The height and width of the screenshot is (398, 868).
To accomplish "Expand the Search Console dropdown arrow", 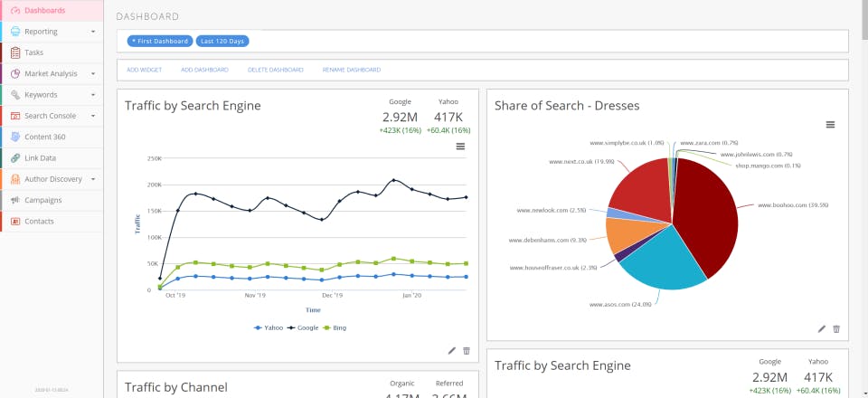I will click(93, 116).
